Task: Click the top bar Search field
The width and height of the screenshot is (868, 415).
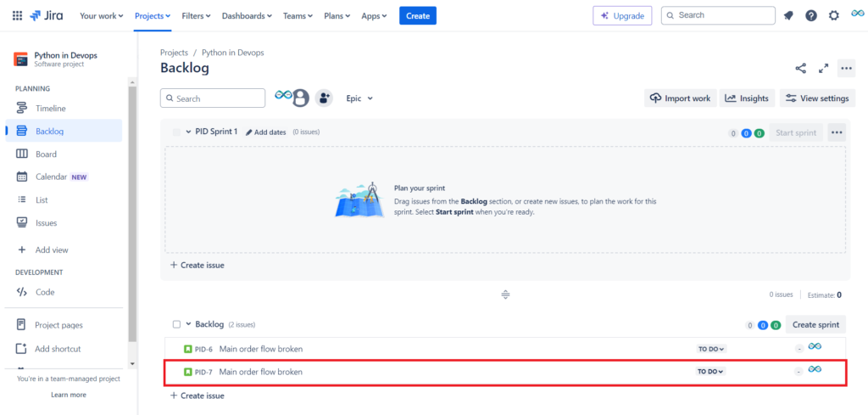Action: click(x=718, y=15)
